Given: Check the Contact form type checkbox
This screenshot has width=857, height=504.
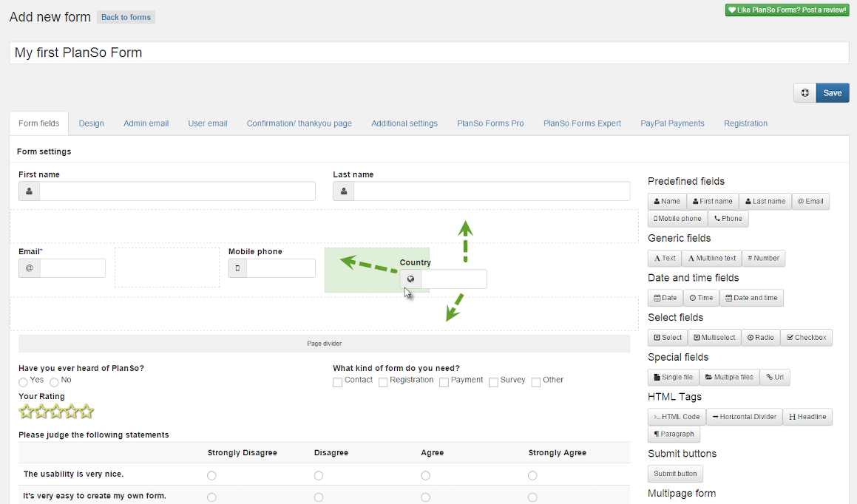Looking at the screenshot, I should tap(338, 382).
